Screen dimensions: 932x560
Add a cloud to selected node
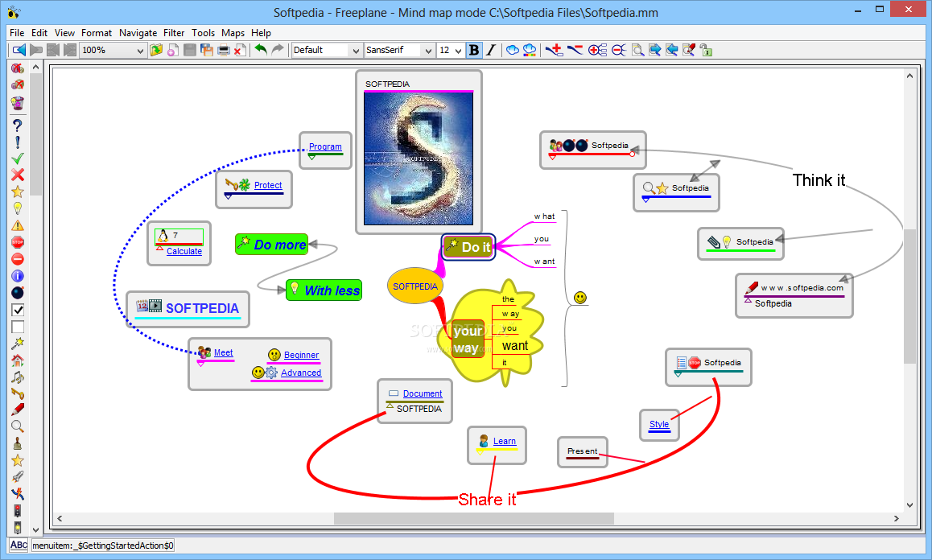click(x=513, y=50)
